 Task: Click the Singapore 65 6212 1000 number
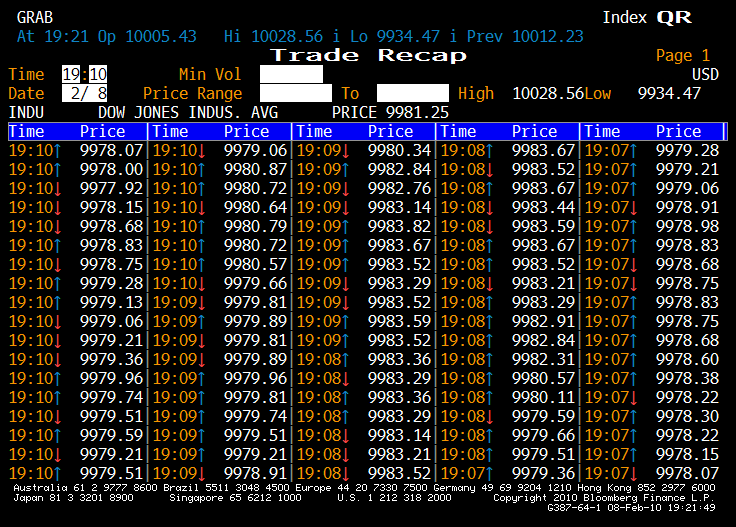235,497
